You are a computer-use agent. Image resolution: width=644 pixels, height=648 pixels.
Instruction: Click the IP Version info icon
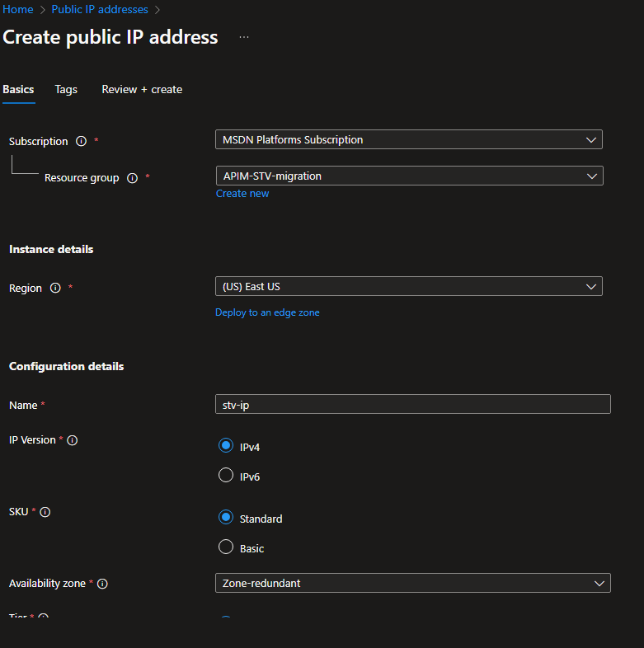(73, 440)
